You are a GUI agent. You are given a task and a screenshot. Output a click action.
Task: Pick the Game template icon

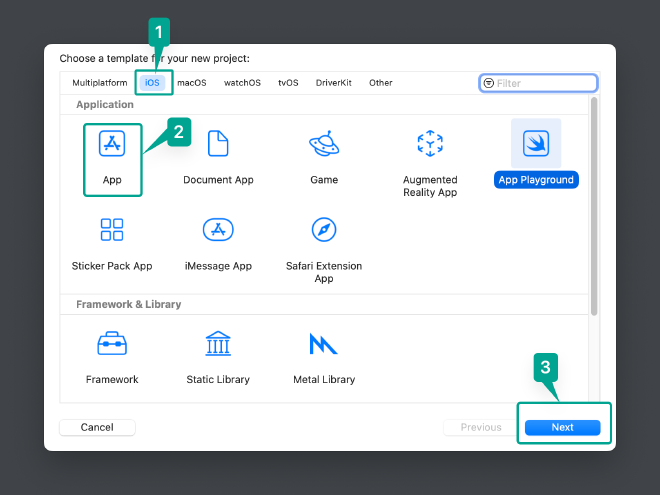tap(324, 144)
